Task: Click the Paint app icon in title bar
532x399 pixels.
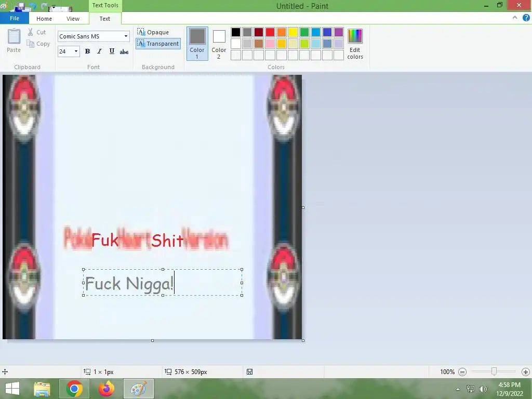Action: [4, 6]
